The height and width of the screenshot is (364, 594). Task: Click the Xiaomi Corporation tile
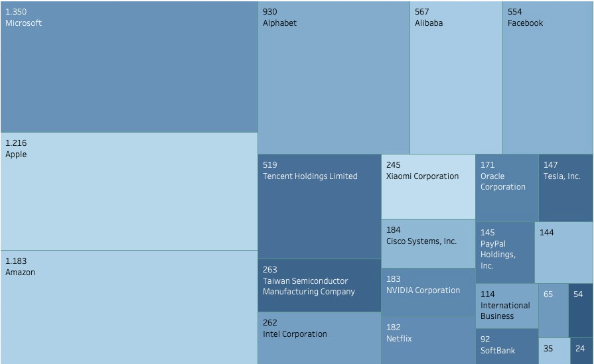point(428,186)
